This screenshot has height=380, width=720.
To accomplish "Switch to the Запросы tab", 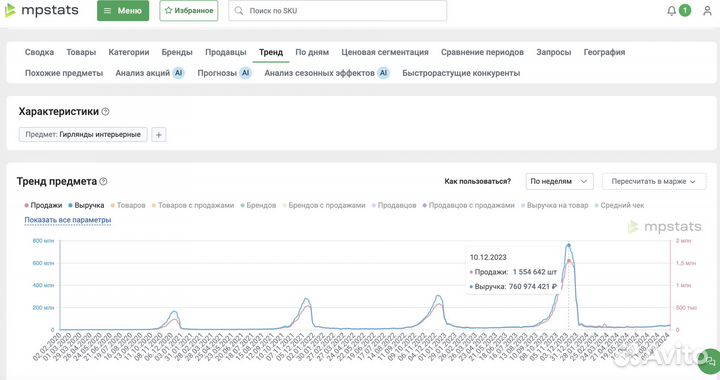I will (554, 52).
